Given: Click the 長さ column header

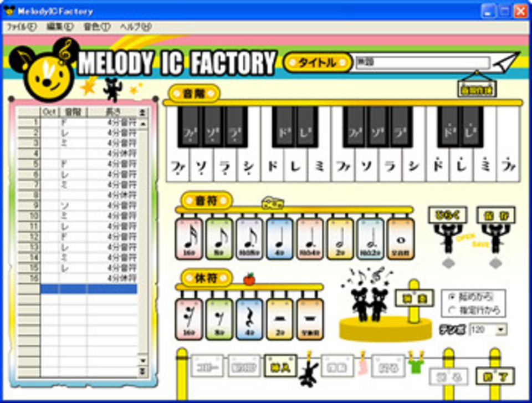Looking at the screenshot, I should tap(112, 112).
